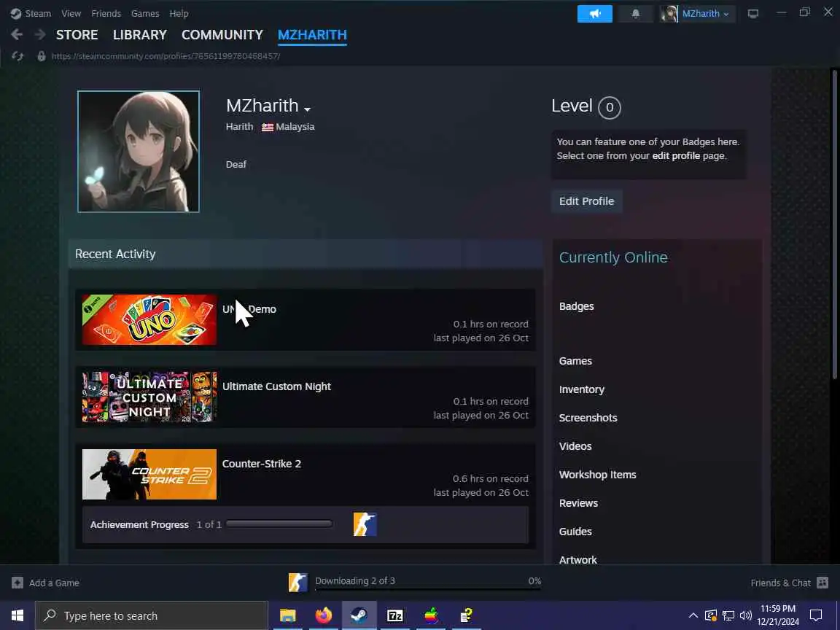Image resolution: width=840 pixels, height=630 pixels.
Task: Click the plus icon next to Add a Game
Action: click(x=17, y=583)
